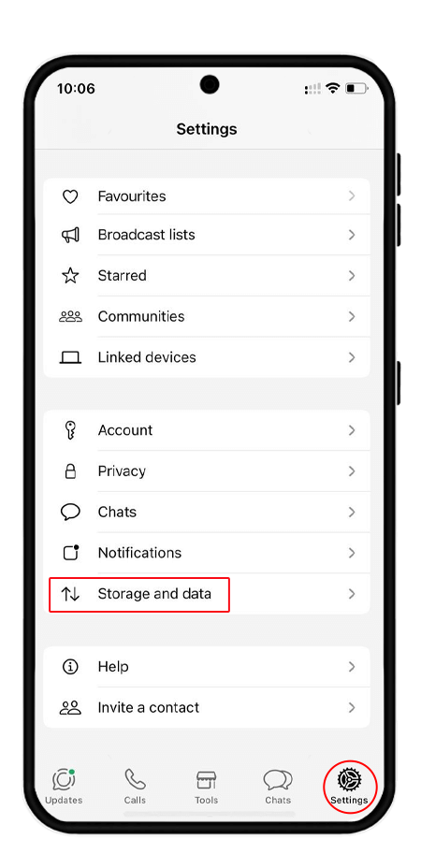Open Storage and data settings

(207, 594)
